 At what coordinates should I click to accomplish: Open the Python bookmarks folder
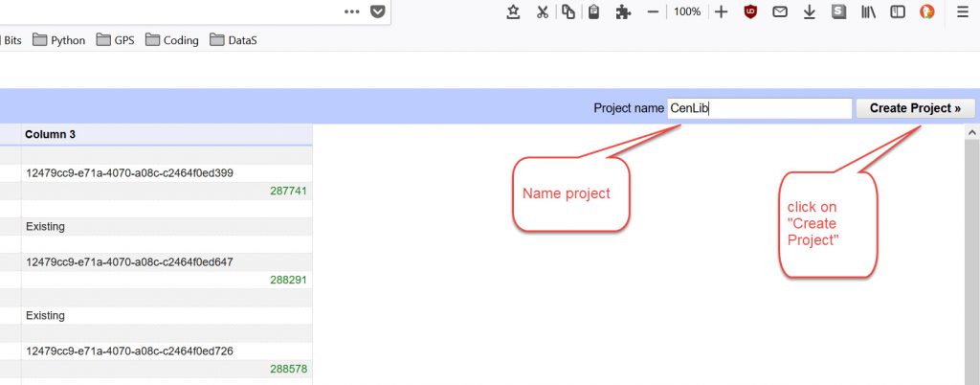point(58,40)
